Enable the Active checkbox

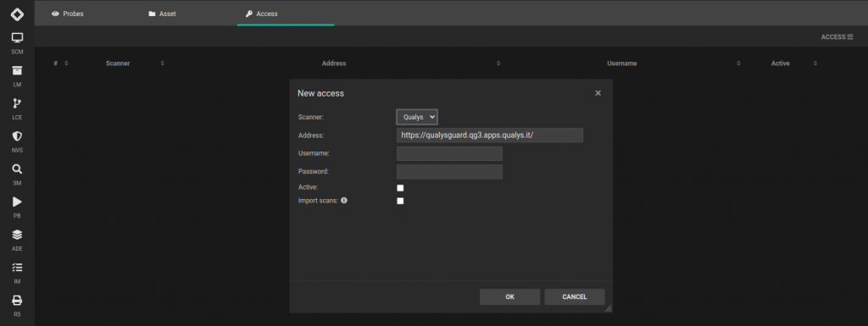pos(400,188)
